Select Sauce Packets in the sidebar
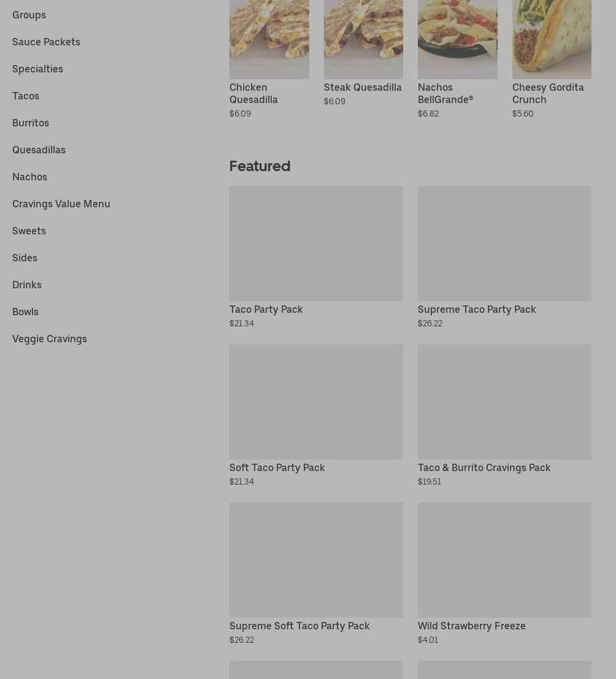 point(47,42)
